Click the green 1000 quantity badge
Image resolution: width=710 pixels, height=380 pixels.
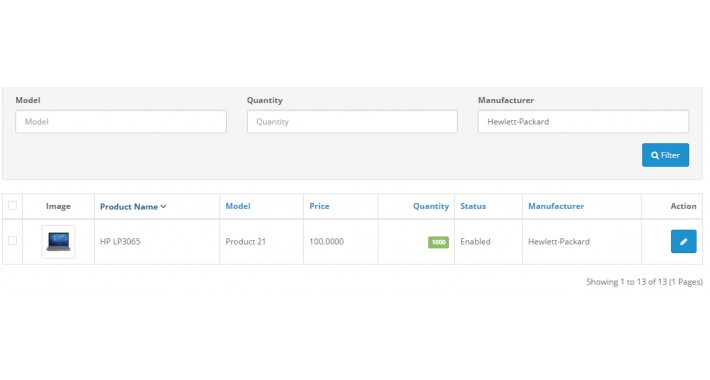438,242
